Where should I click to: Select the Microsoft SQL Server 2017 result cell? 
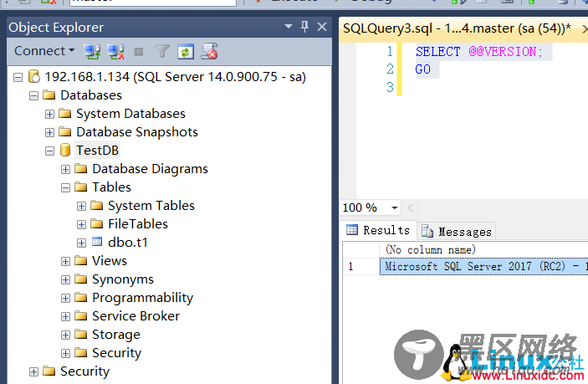click(483, 267)
